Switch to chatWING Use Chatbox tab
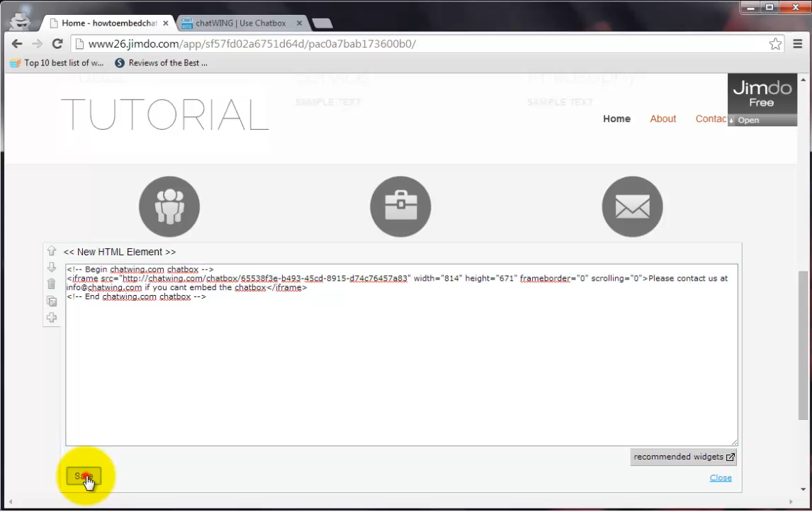The height and width of the screenshot is (512, 812). (241, 23)
